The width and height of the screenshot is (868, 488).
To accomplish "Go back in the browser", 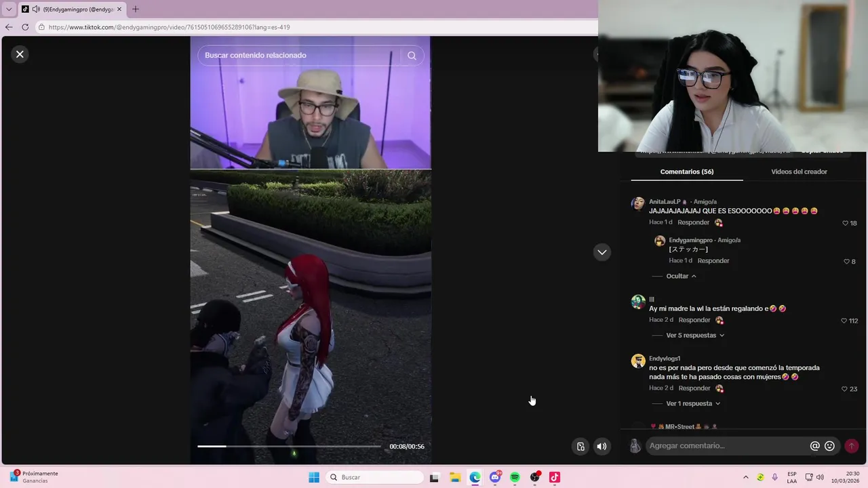I will click(x=9, y=27).
